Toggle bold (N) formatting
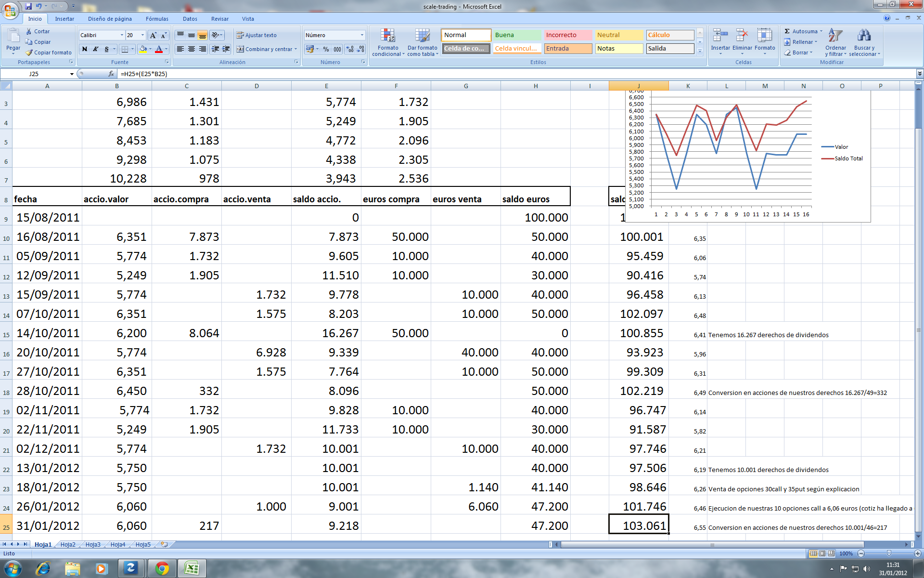Image resolution: width=924 pixels, height=578 pixels. pyautogui.click(x=85, y=49)
